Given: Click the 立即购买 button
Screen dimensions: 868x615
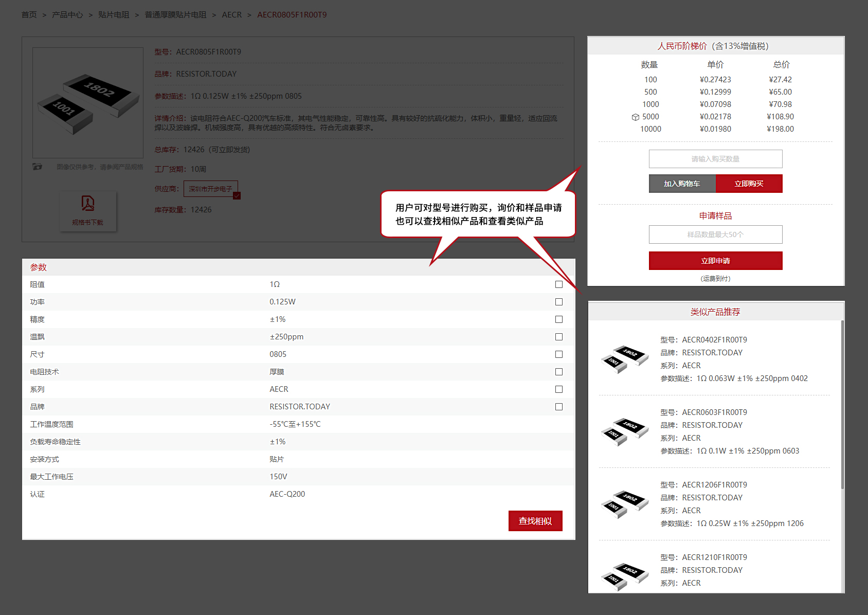Looking at the screenshot, I should [749, 184].
